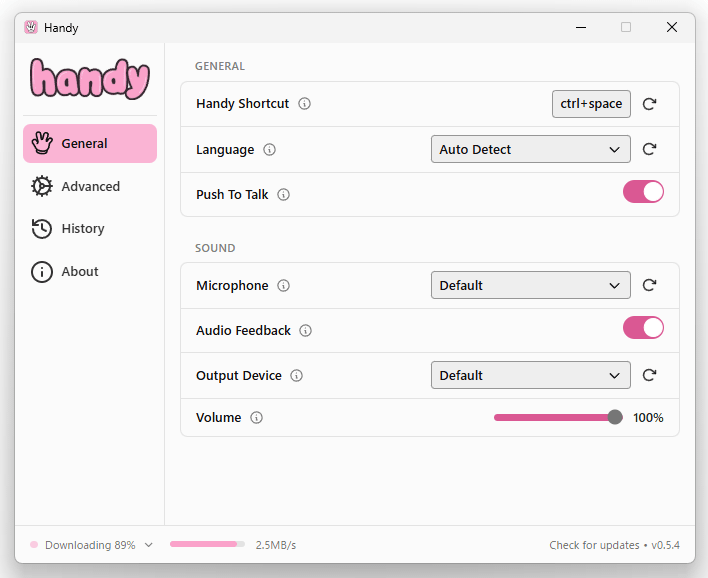Switch to the Advanced settings tab

(x=90, y=186)
